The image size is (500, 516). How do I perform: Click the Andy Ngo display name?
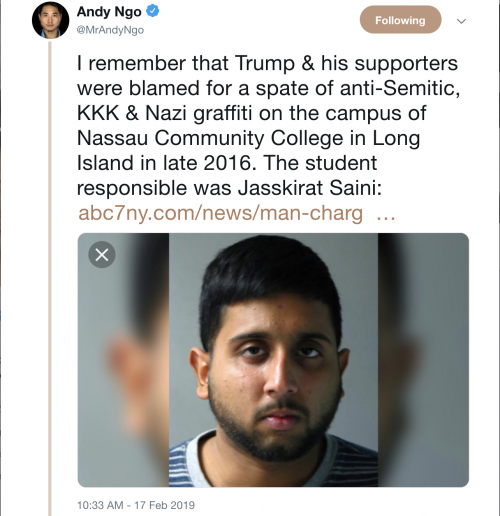coord(109,12)
